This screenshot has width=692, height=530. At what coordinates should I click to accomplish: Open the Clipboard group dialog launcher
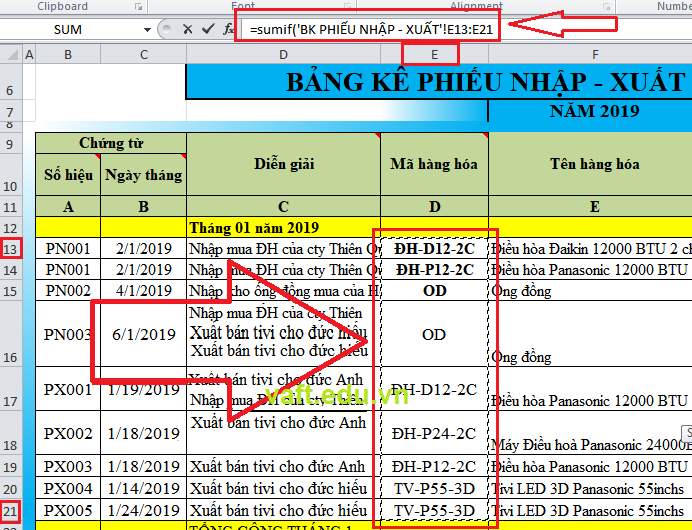coord(139,7)
